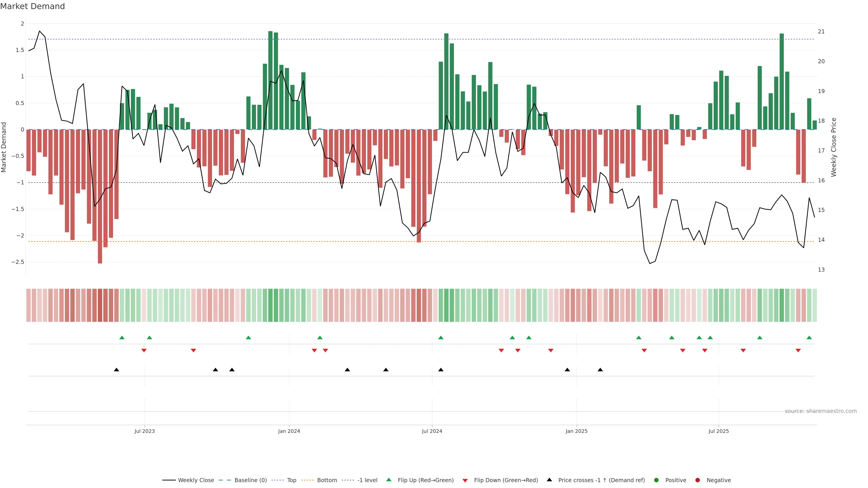Click the first black price-cross triangle marker
Screen dimensions: 868x488
coord(117,370)
